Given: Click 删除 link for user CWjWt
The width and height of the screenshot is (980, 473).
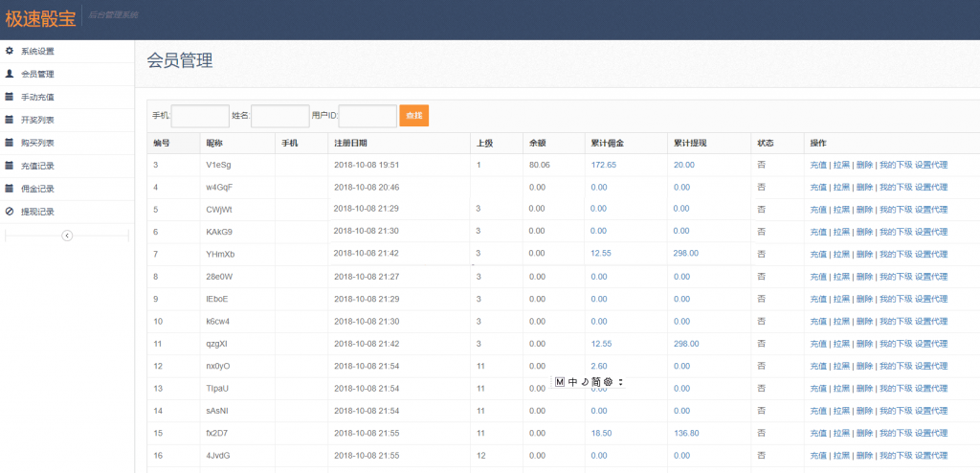Looking at the screenshot, I should 864,210.
